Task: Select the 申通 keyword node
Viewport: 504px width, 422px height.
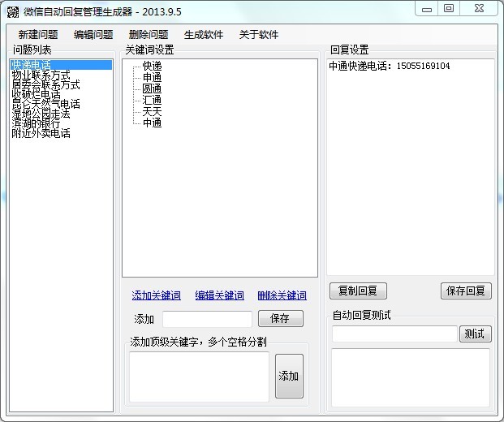Action: [152, 77]
